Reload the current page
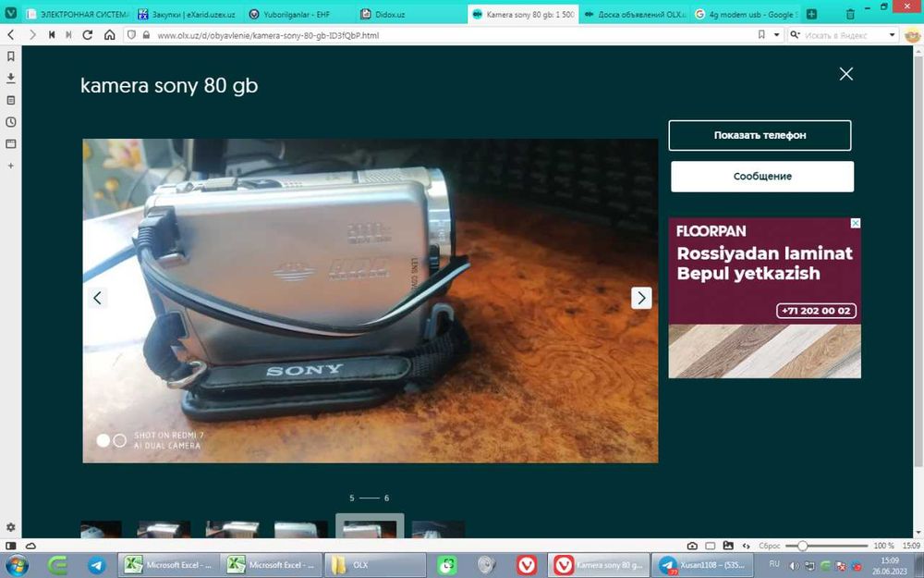This screenshot has width=924, height=578. click(87, 35)
